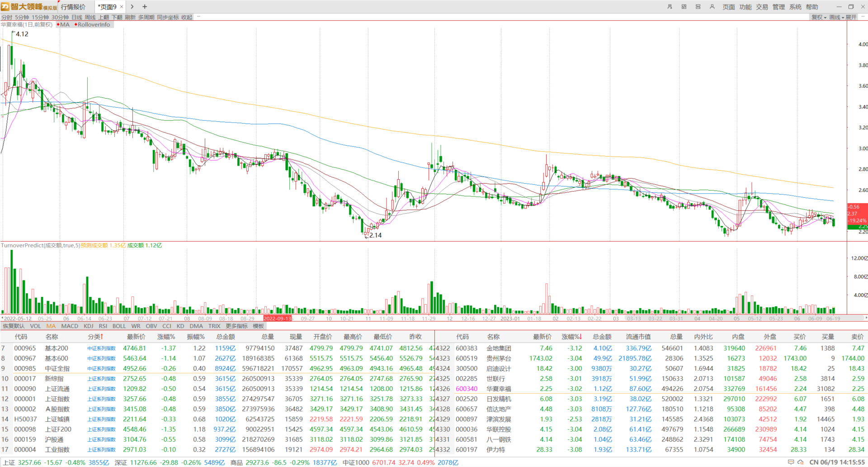Click the next-tab chevron arrow
868x467 pixels.
(x=132, y=7)
